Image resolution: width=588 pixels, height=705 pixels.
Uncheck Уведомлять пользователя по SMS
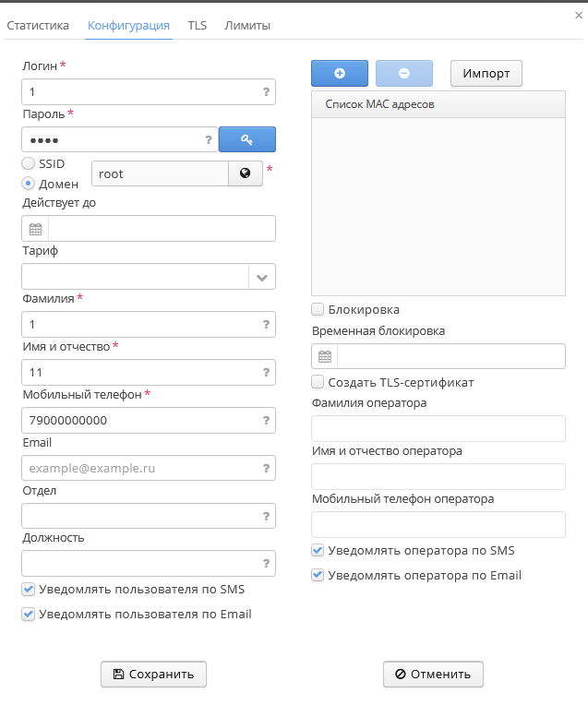pyautogui.click(x=29, y=589)
